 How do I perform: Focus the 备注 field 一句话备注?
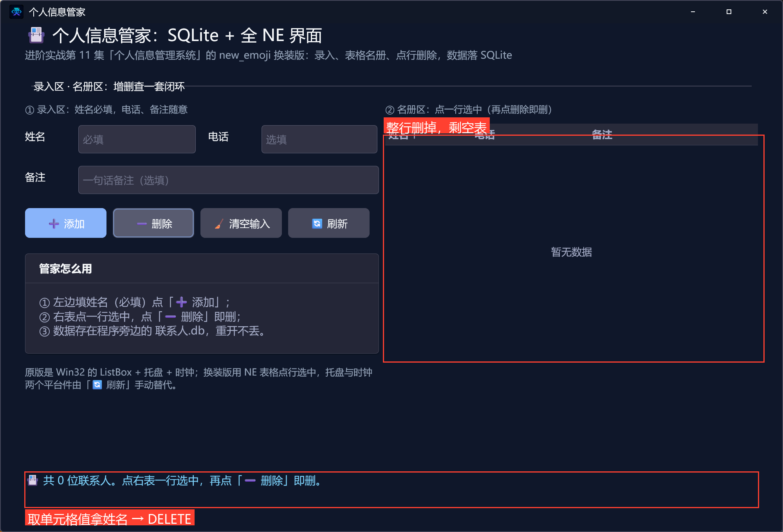[229, 180]
